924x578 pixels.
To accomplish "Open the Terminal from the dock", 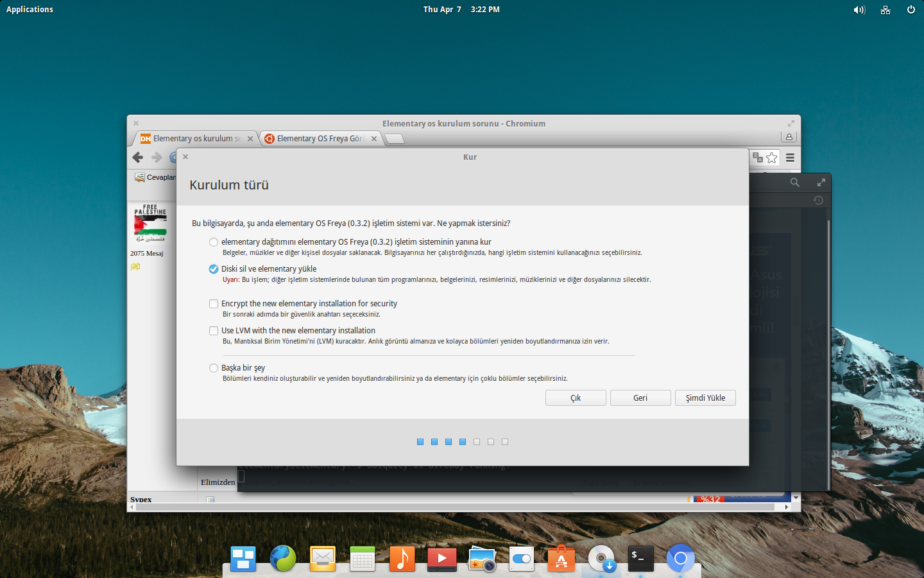I will (x=641, y=559).
